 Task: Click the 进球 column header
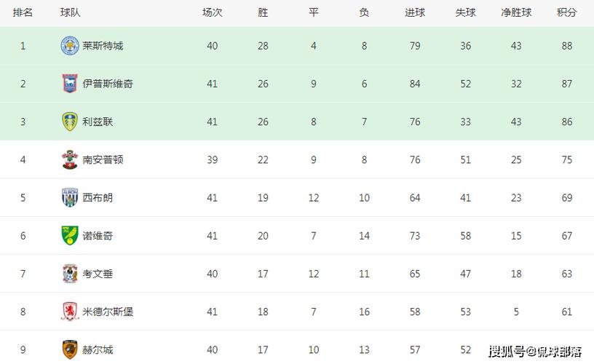point(415,12)
